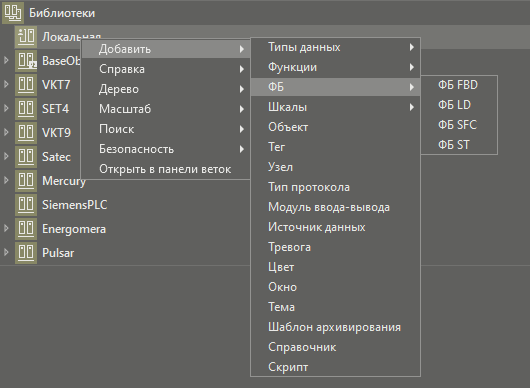Select ФБ SFC from submenu

pos(459,125)
